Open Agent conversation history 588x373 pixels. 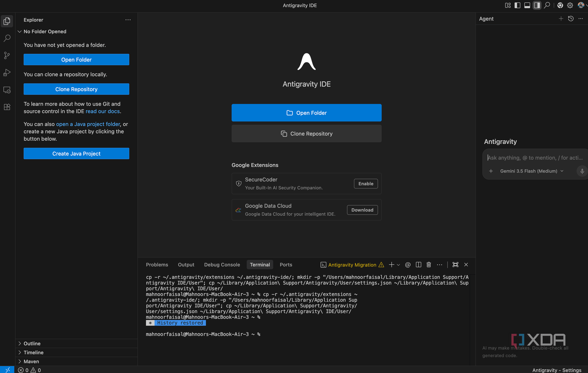click(571, 19)
